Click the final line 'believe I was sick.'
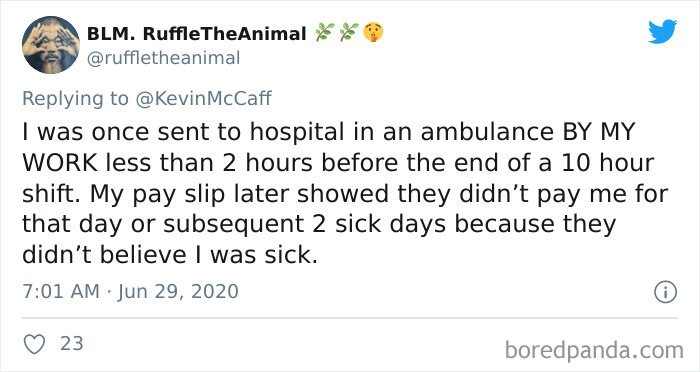 (x=208, y=255)
